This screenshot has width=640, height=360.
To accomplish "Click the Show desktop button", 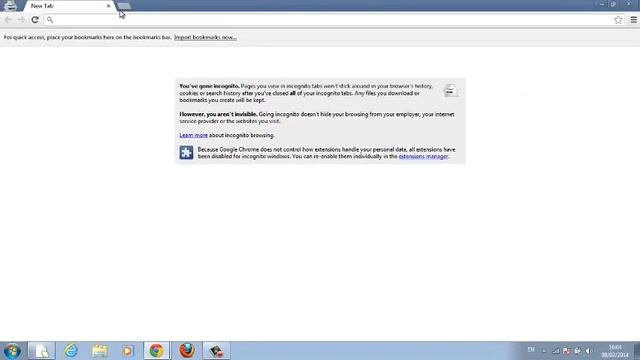I will coord(637,351).
